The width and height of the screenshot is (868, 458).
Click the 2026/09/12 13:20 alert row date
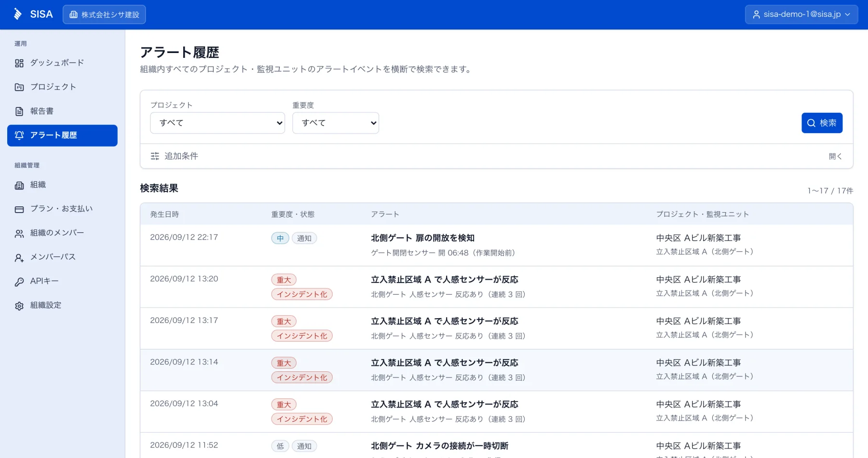point(184,279)
